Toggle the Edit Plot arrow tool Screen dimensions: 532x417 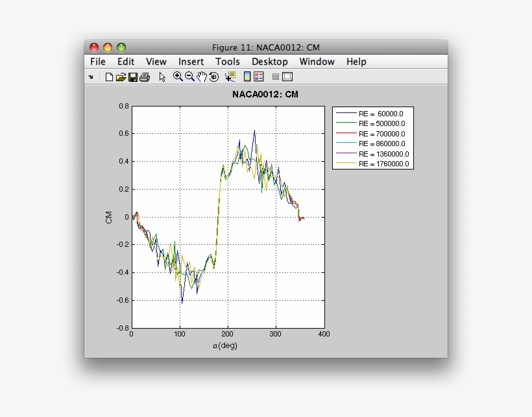pyautogui.click(x=163, y=77)
